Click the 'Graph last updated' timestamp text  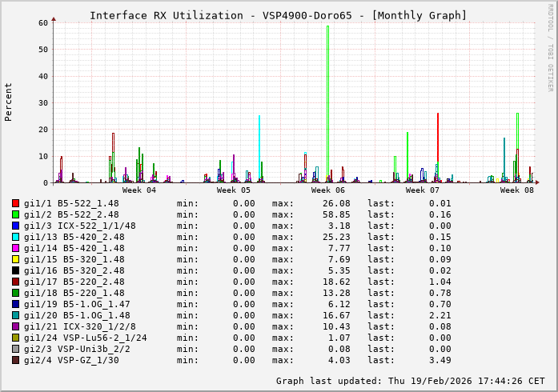[x=410, y=381]
